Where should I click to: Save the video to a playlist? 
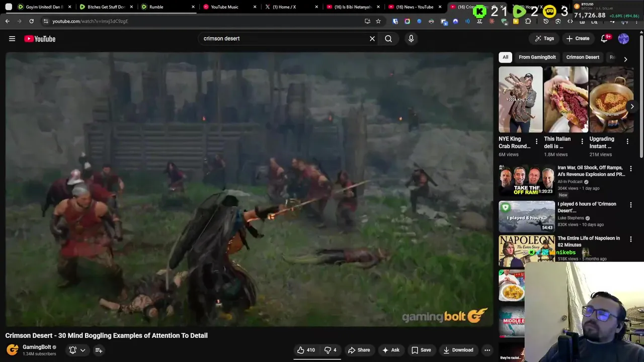[421, 350]
